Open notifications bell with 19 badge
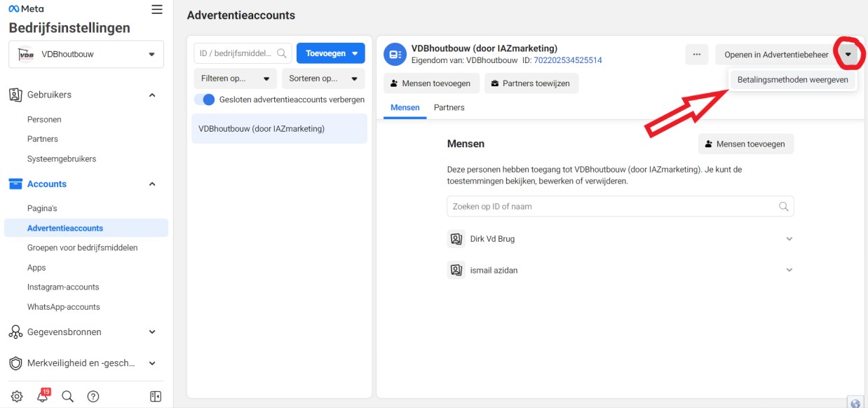The width and height of the screenshot is (868, 408). (x=42, y=396)
